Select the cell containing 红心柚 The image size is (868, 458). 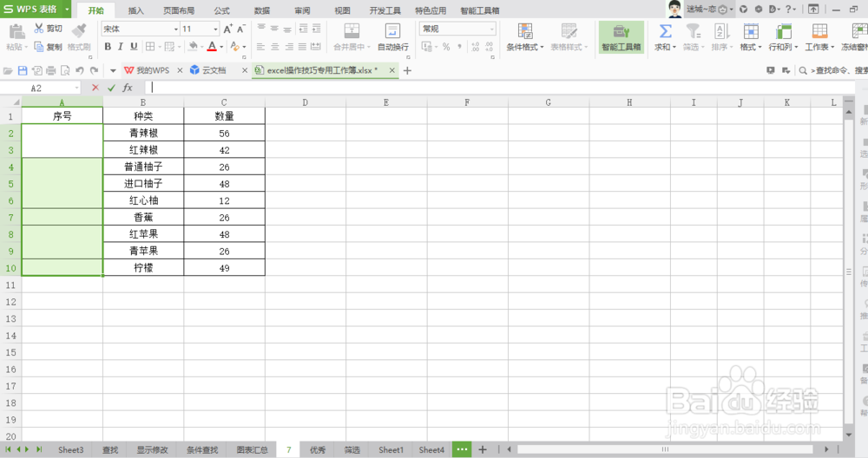[143, 200]
